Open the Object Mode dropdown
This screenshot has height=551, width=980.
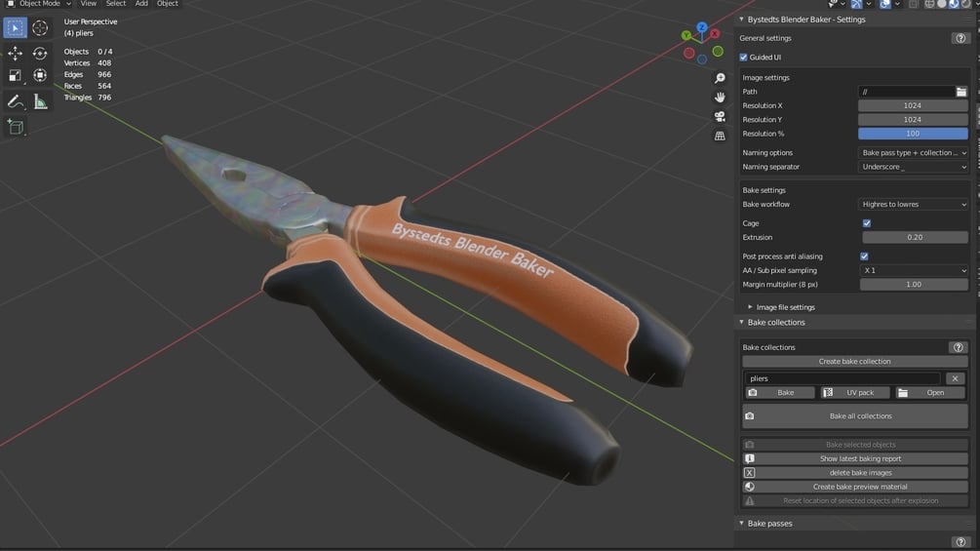point(39,4)
